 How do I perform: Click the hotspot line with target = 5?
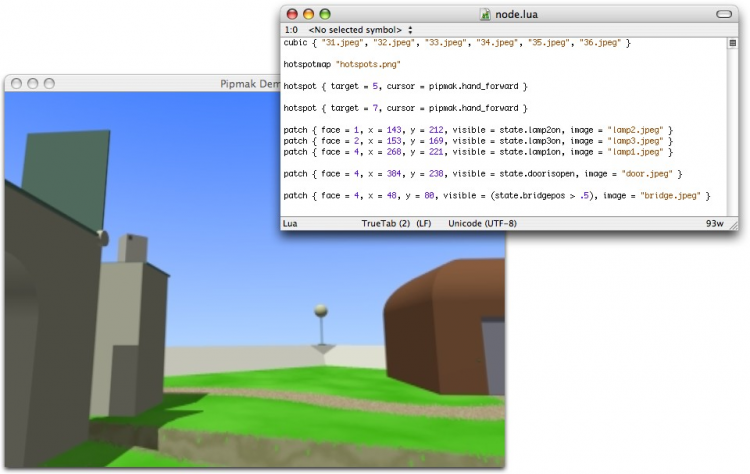405,87
